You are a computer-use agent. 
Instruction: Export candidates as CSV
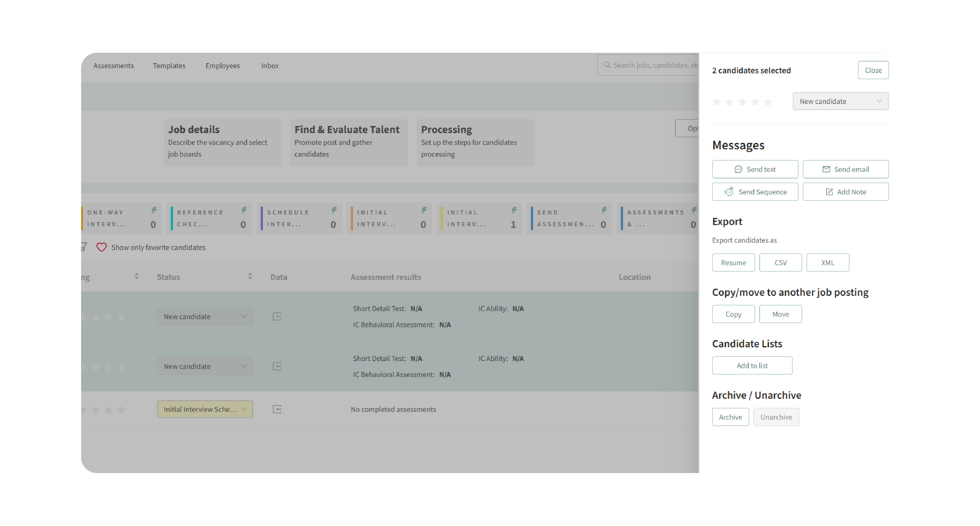click(780, 263)
